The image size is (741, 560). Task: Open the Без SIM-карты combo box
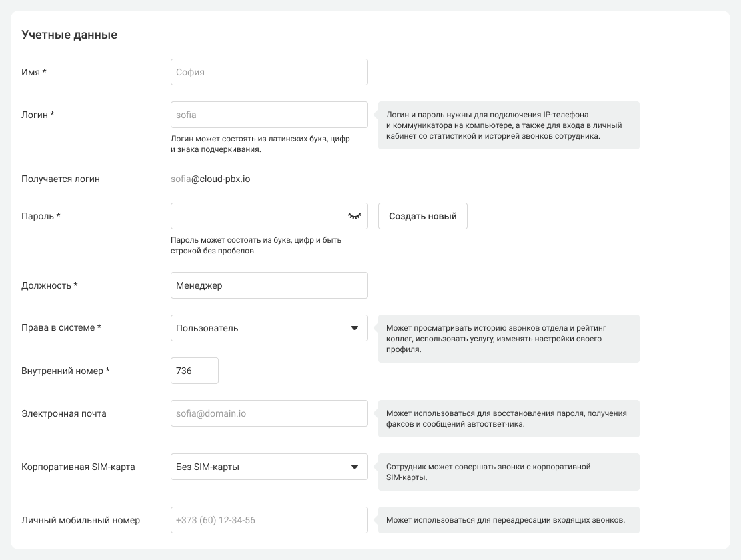click(260, 467)
